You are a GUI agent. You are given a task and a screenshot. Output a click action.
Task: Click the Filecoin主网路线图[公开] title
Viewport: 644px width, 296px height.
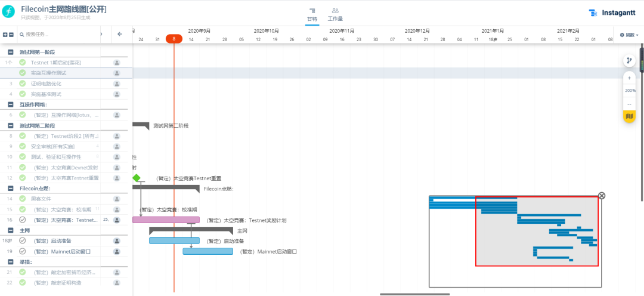pos(64,9)
